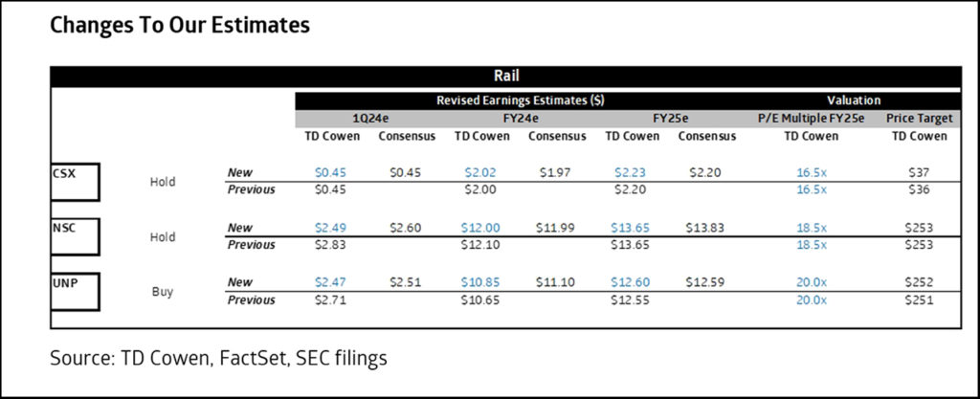Click the UNP ticker box
Viewport: 980px width, 399px height.
coord(75,290)
